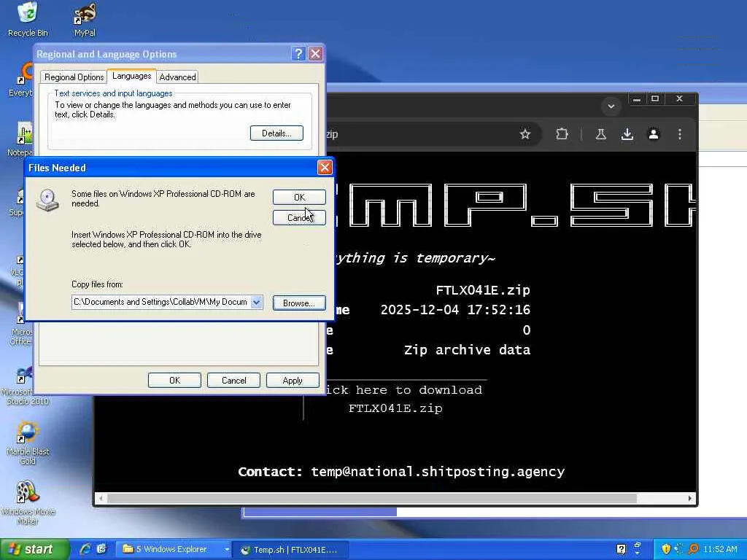The width and height of the screenshot is (747, 560).
Task: Open the Recycle Bin desktop icon
Action: [28, 19]
